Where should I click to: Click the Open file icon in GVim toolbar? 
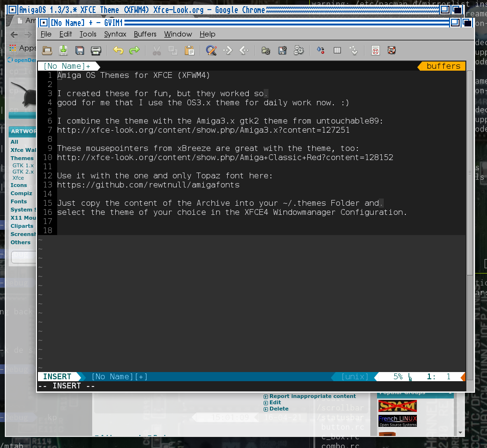point(47,50)
